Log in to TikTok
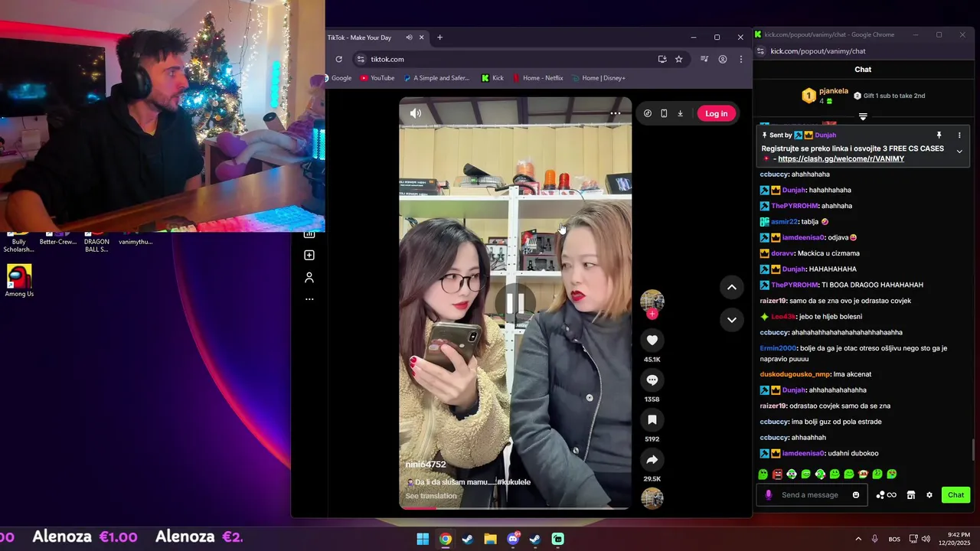Viewport: 980px width, 551px height. tap(716, 113)
